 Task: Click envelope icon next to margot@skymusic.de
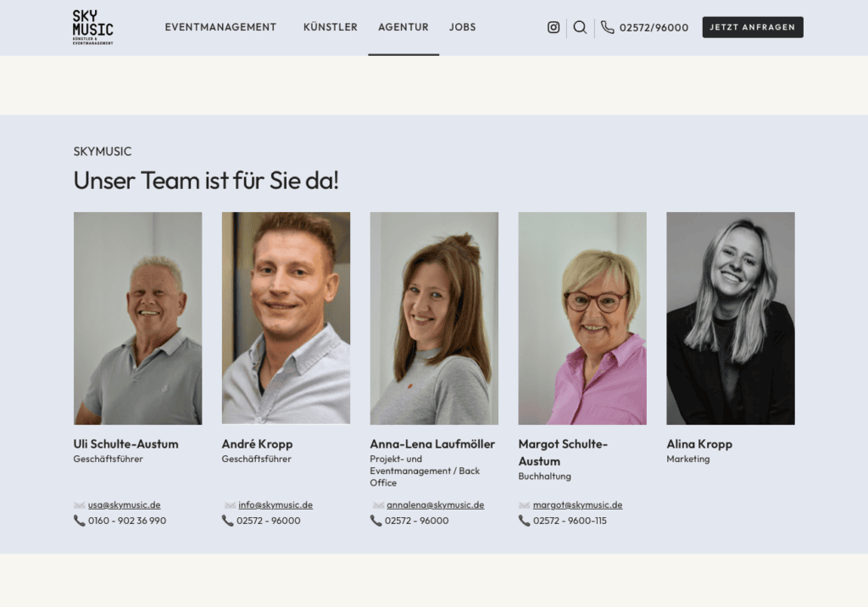(525, 505)
